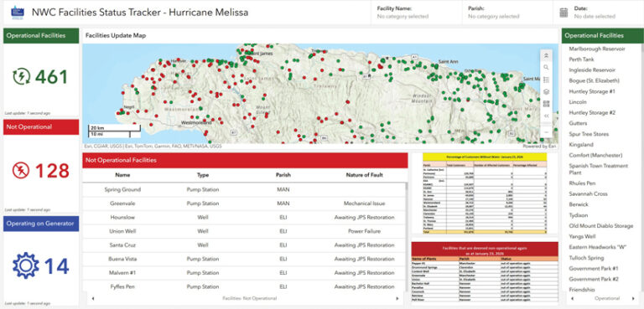Click the 128 not operational count
Viewport: 644px width, 309px height.
52,171
